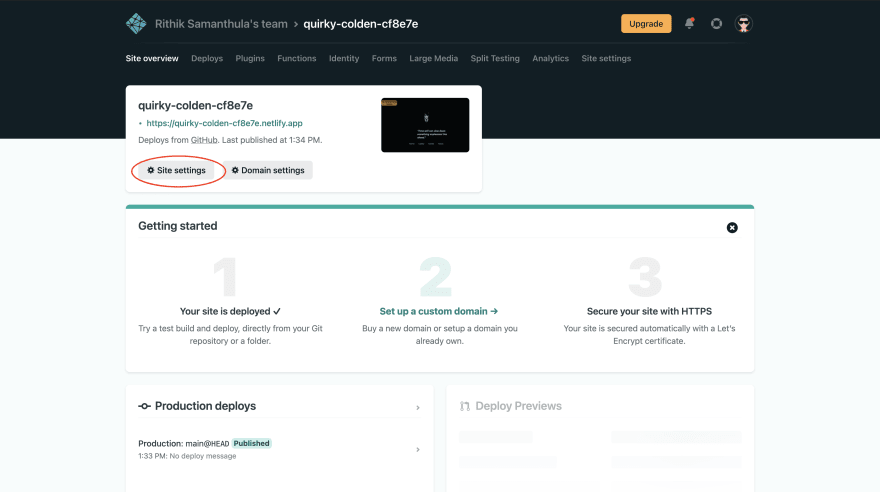This screenshot has width=880, height=492.
Task: Click the Production deploys commit icon
Action: [x=144, y=406]
